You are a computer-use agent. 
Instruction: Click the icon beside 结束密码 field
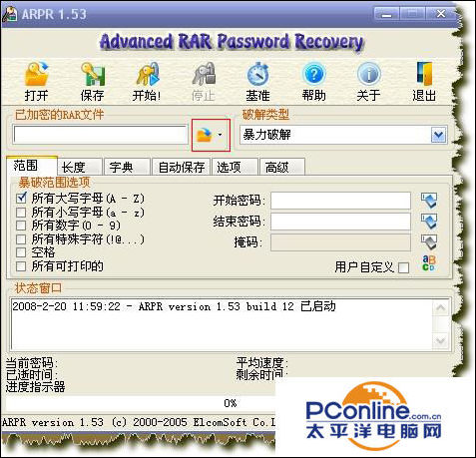click(429, 222)
